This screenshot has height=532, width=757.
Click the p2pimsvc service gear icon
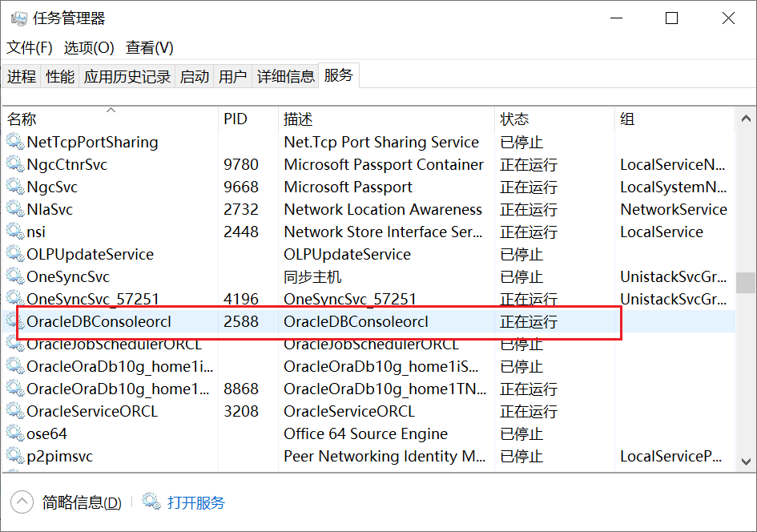[15, 456]
